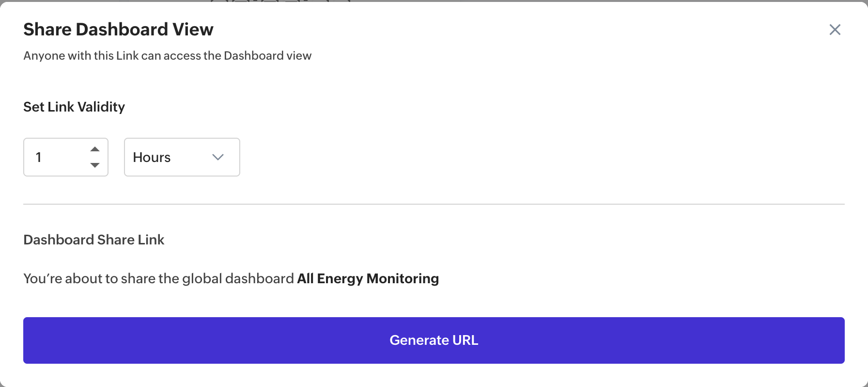Close the Share Dashboard View dialog
Image resolution: width=868 pixels, height=387 pixels.
coord(835,30)
